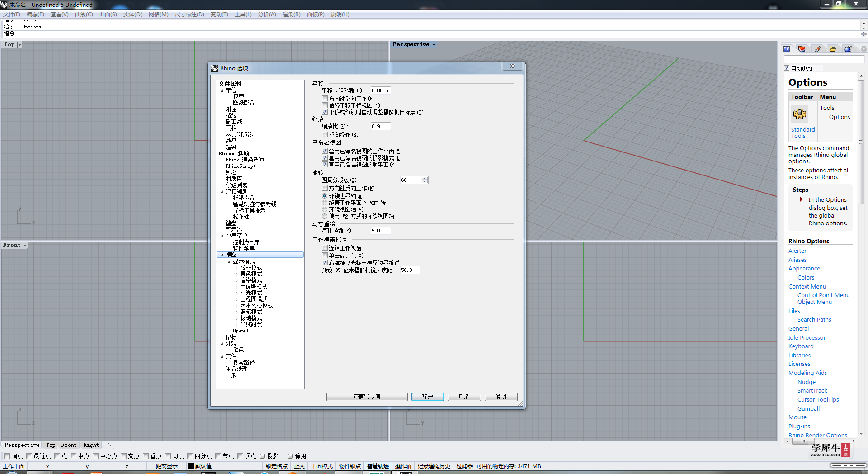Toggle apply named view construction plane

tap(325, 151)
